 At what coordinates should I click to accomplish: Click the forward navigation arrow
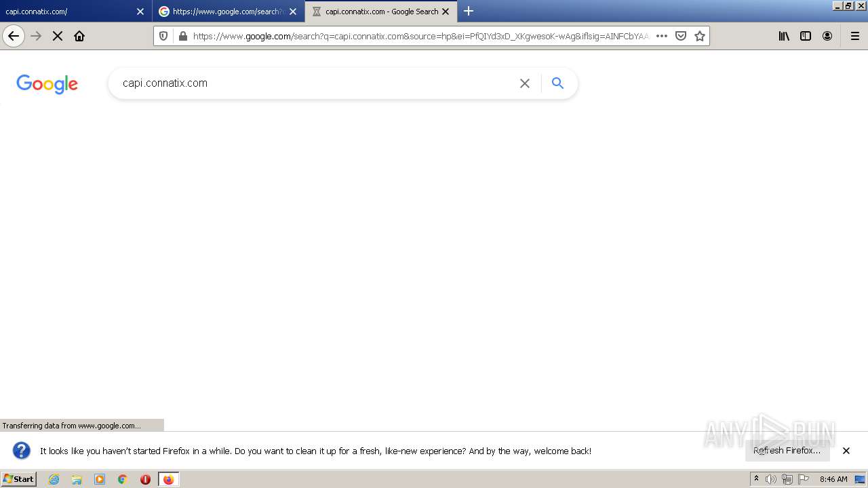[x=37, y=36]
